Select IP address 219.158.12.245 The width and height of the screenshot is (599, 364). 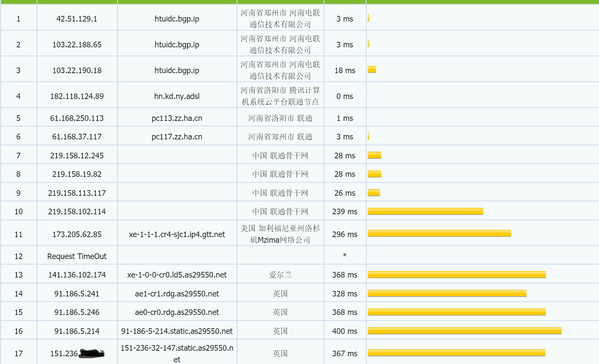[x=77, y=156]
